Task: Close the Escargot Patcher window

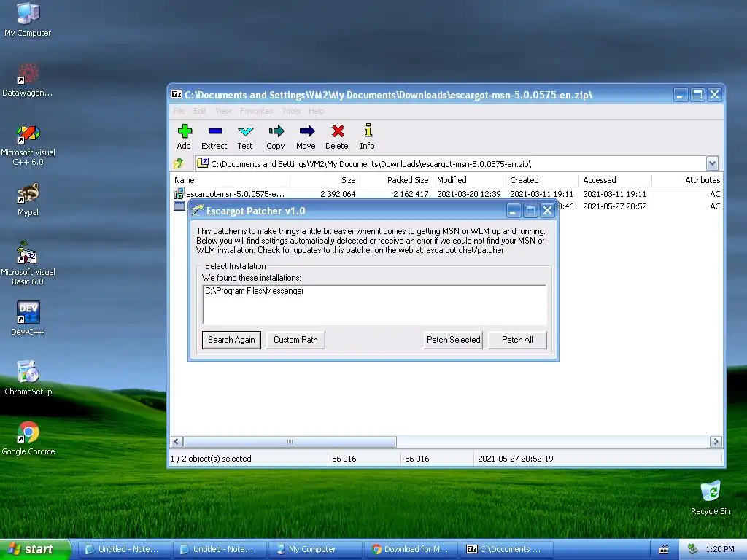Action: pyautogui.click(x=547, y=211)
